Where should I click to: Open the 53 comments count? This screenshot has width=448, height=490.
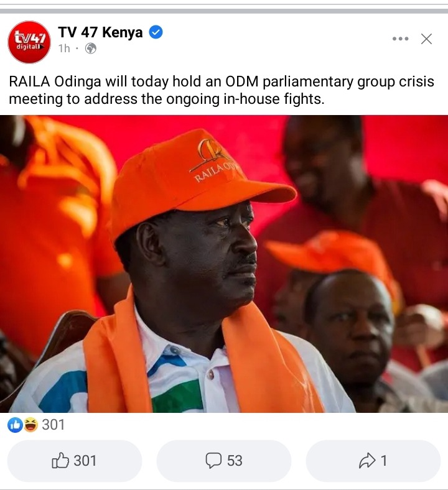click(x=235, y=461)
